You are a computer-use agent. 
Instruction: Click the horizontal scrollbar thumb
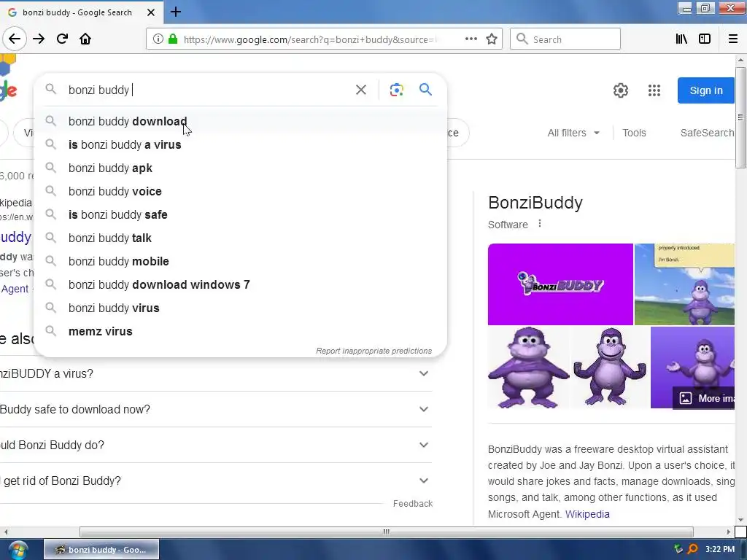pyautogui.click(x=386, y=532)
